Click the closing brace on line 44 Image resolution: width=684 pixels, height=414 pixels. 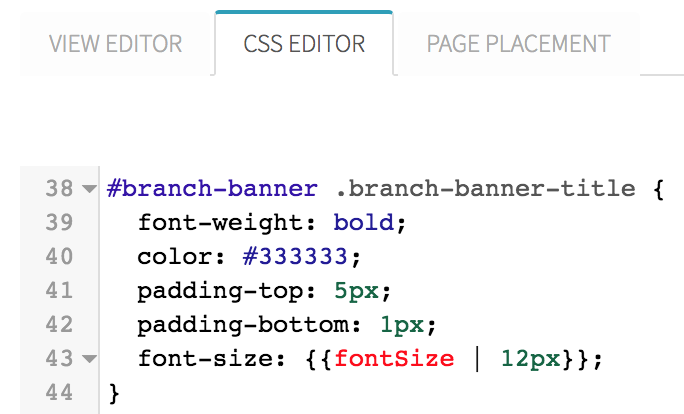point(114,393)
